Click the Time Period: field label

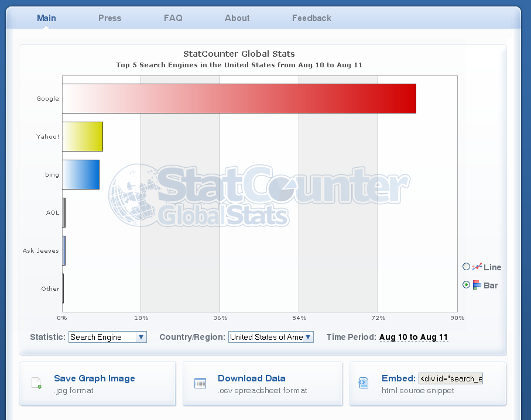tap(351, 337)
